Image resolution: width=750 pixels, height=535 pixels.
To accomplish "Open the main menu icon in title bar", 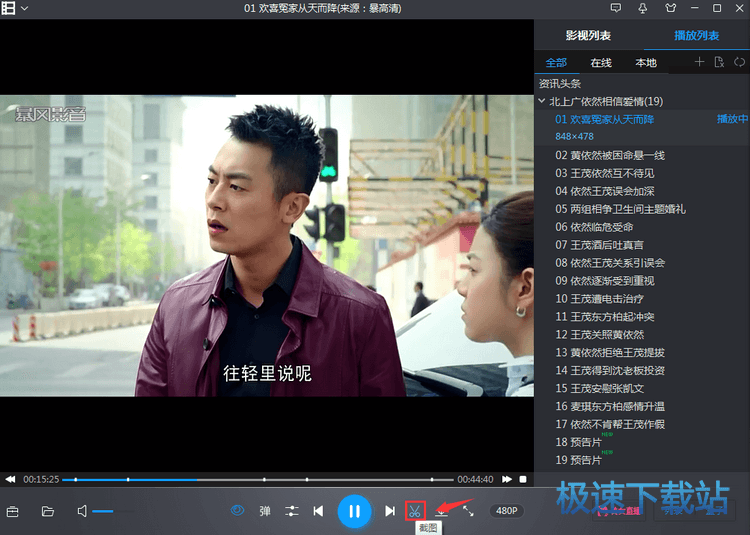I will [8, 8].
